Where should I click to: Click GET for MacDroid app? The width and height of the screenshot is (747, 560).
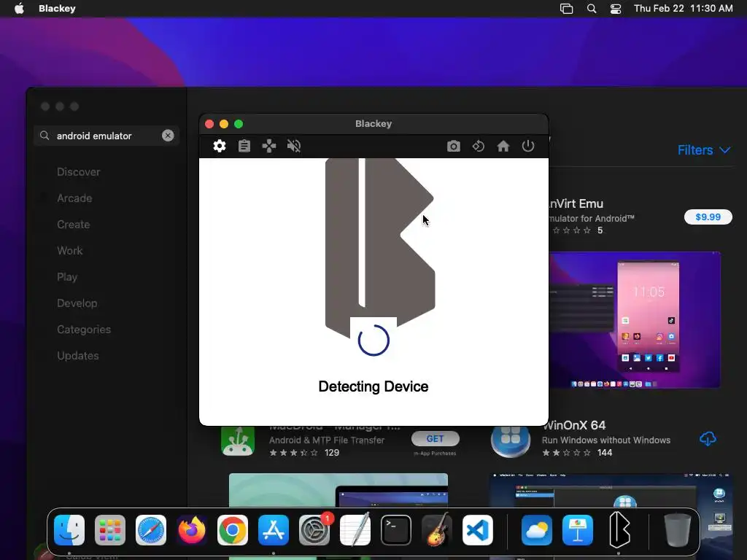coord(435,438)
